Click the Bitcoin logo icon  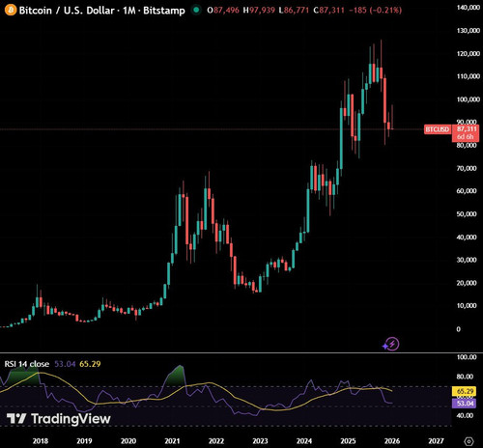click(11, 10)
